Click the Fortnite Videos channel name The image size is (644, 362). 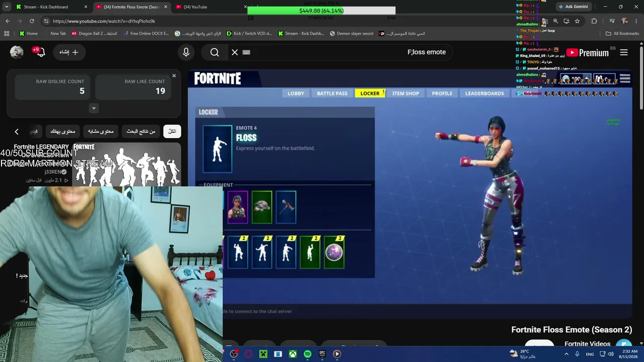(x=587, y=344)
